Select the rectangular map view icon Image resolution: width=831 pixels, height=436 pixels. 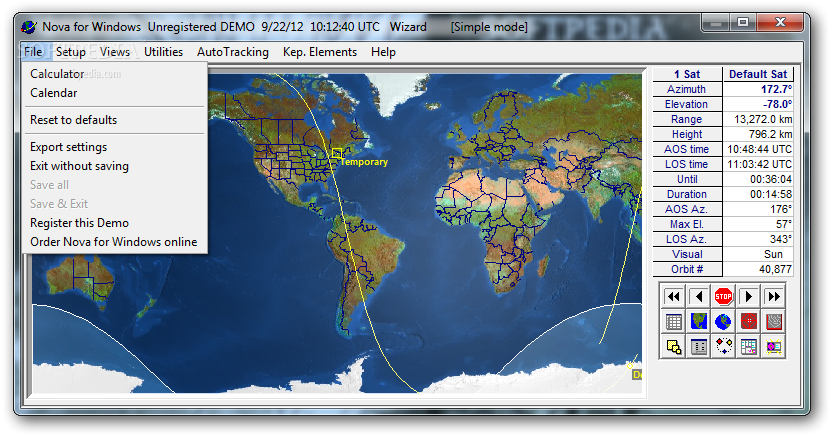(699, 322)
